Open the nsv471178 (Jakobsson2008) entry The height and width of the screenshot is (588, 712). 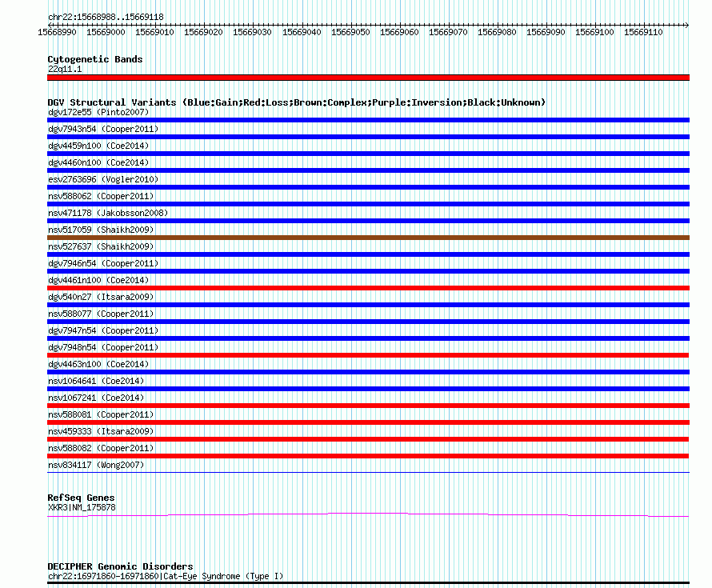[x=108, y=213]
